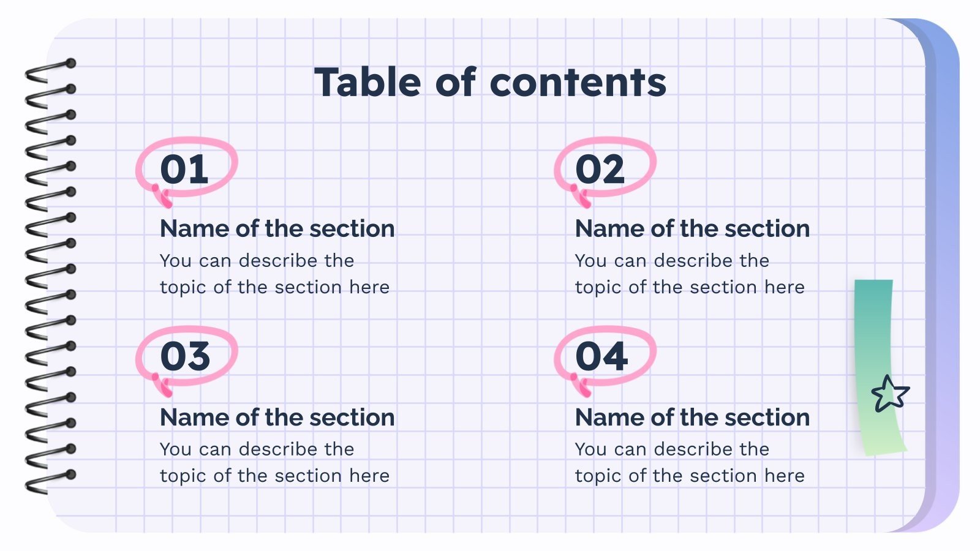Click the pink tail under the 03 circle
This screenshot has width=980, height=551.
(164, 387)
